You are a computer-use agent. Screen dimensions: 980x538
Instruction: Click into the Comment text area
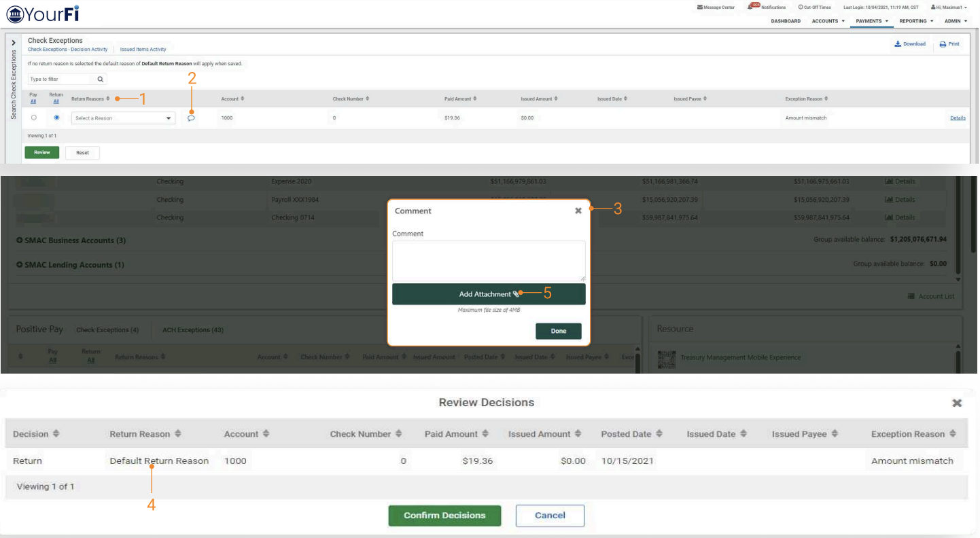pyautogui.click(x=489, y=261)
